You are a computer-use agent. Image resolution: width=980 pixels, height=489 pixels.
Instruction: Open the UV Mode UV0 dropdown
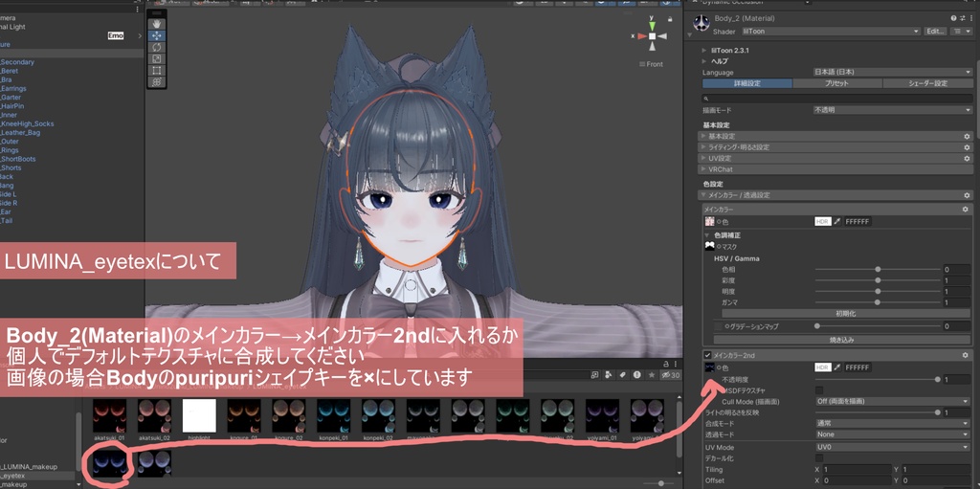pos(892,448)
